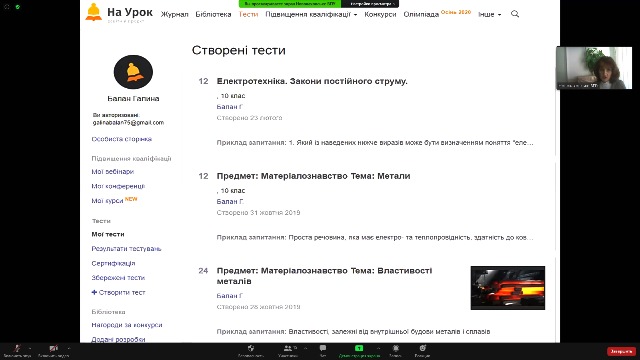The width and height of the screenshot is (640, 360).
Task: Open Zoom participants panel icon
Action: click(288, 348)
